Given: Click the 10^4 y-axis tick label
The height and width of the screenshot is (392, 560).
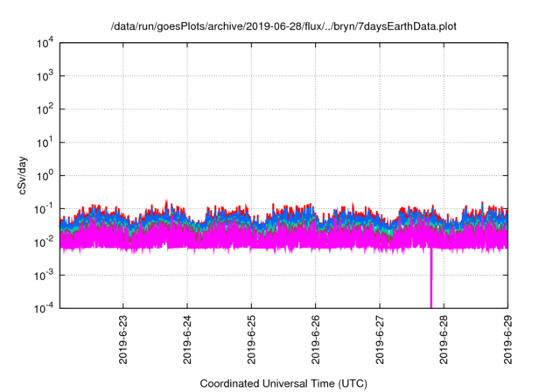Looking at the screenshot, I should 45,43.
